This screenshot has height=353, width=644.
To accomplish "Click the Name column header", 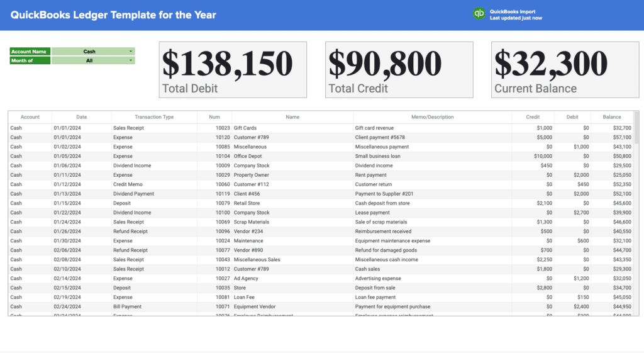I will tap(292, 117).
